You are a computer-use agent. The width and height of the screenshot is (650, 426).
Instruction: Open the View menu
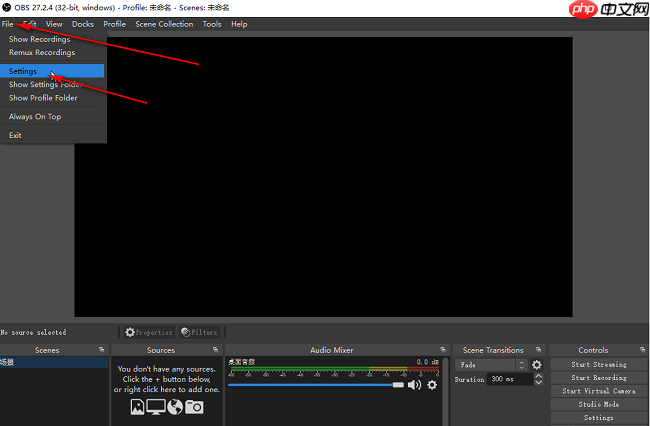click(x=54, y=24)
